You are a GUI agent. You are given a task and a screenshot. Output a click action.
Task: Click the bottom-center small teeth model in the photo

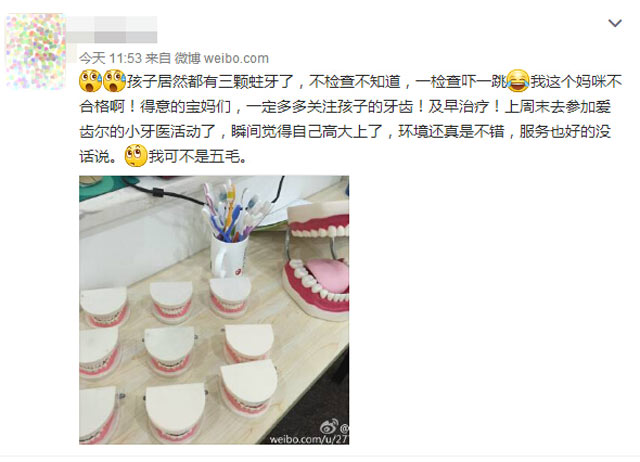click(176, 412)
